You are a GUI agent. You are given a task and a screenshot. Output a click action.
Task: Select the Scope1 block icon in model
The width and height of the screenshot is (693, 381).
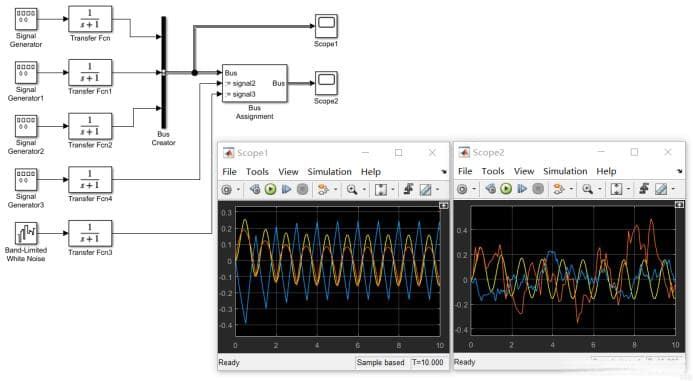click(326, 26)
